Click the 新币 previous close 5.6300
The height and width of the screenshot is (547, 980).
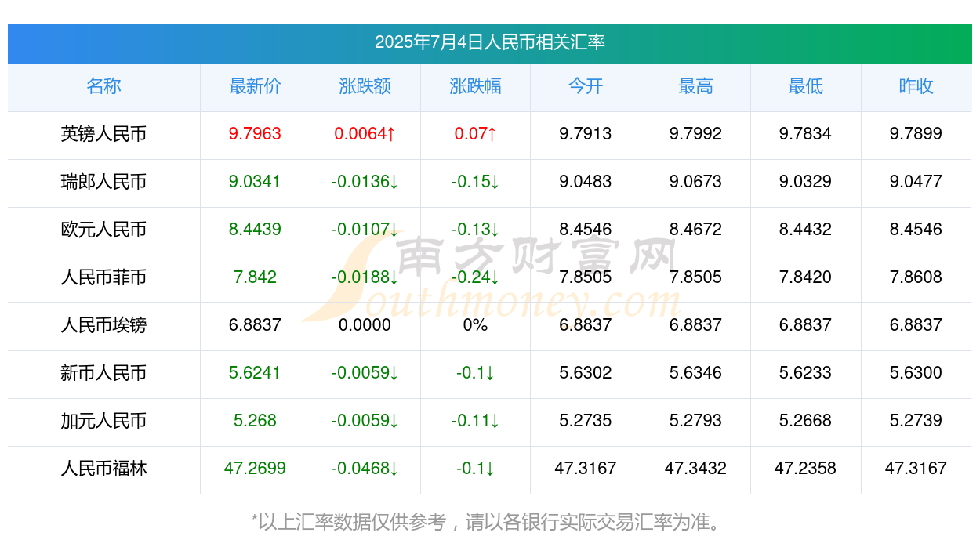[x=916, y=373]
